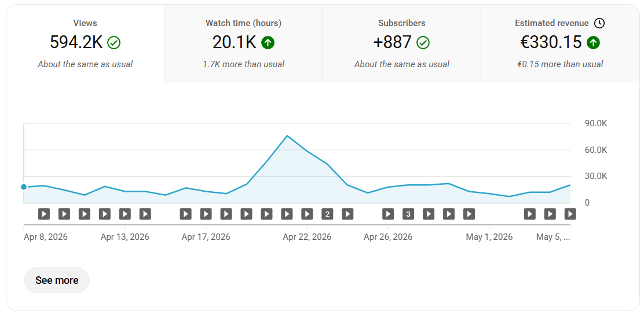The width and height of the screenshot is (644, 314).
Task: Open the video marker badge labeled 2
Action: point(327,214)
